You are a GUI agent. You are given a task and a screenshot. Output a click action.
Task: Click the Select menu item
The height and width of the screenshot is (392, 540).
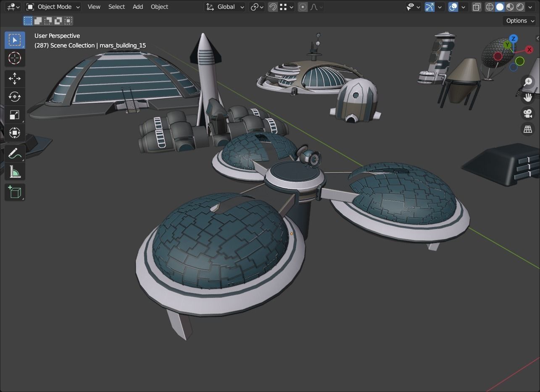[116, 7]
